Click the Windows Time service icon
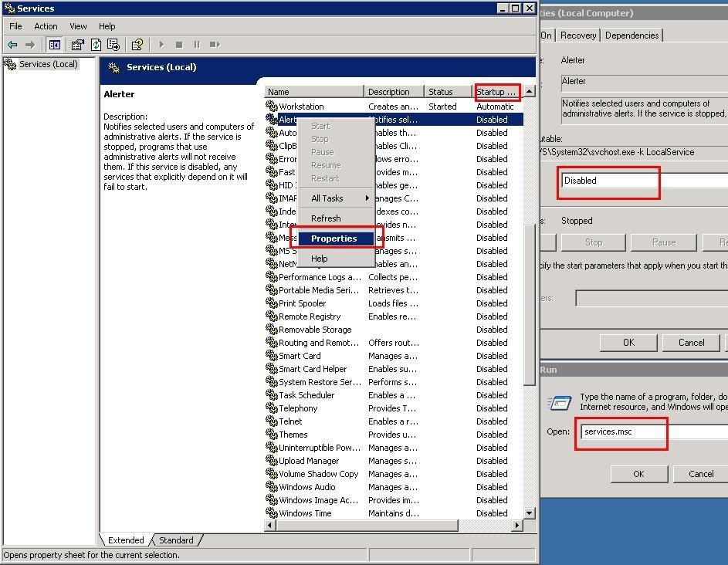This screenshot has width=728, height=565. coord(272,513)
